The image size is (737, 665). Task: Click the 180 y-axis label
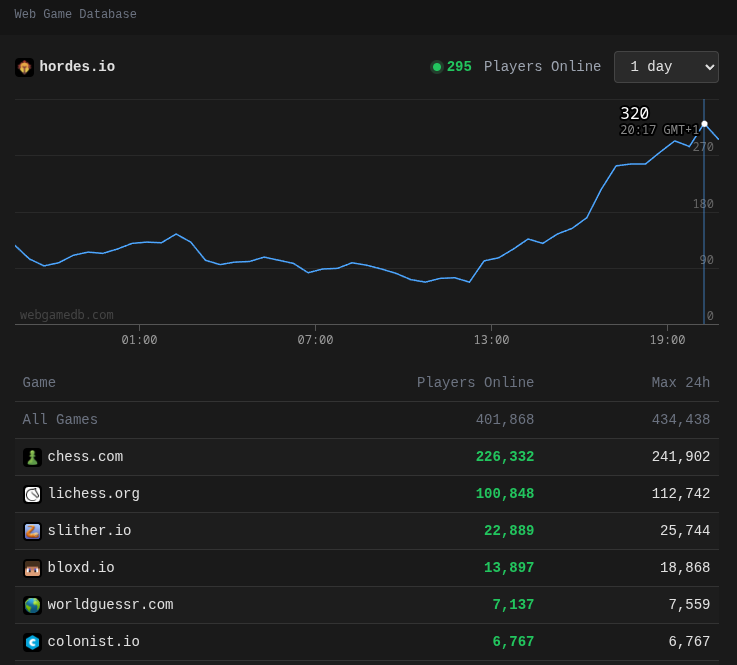click(703, 204)
